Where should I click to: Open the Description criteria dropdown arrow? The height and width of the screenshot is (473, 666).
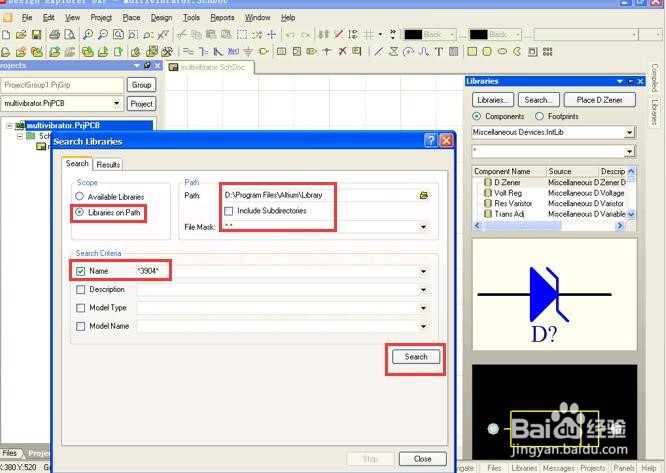point(423,290)
